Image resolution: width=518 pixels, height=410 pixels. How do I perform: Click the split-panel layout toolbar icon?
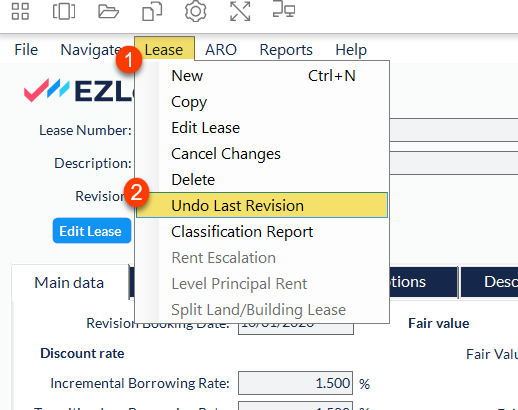coord(64,11)
